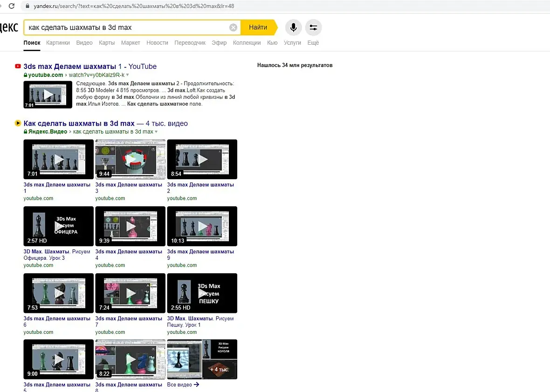Play the 9:39 video thumbnail
This screenshot has width=550, height=392.
[x=130, y=226]
